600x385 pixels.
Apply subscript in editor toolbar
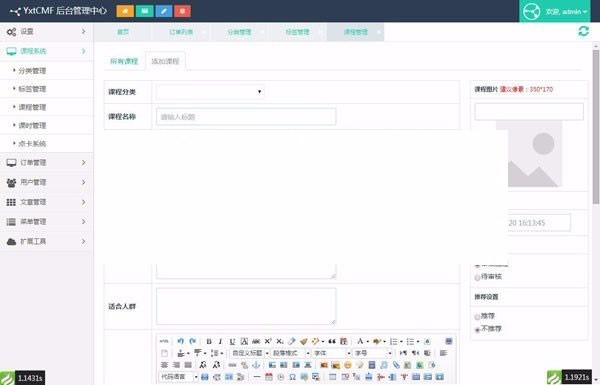click(280, 341)
